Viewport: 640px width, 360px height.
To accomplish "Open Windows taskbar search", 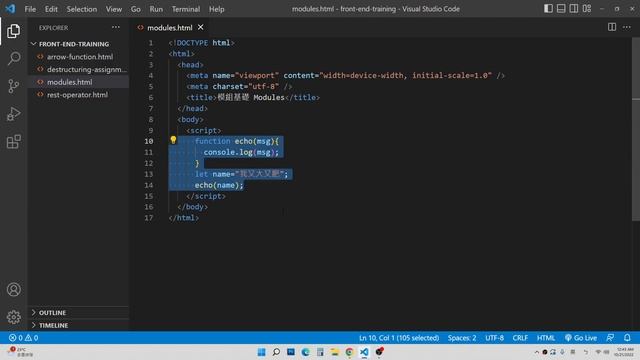I will coord(276,352).
